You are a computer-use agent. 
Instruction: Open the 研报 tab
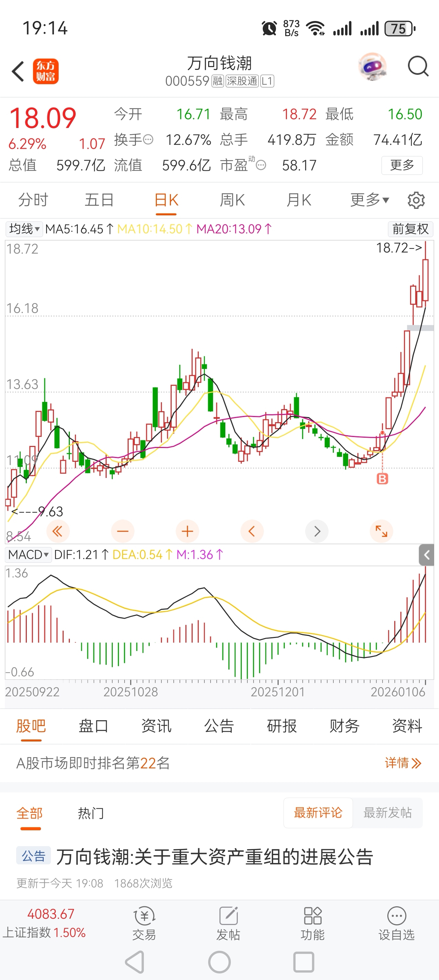pyautogui.click(x=282, y=726)
